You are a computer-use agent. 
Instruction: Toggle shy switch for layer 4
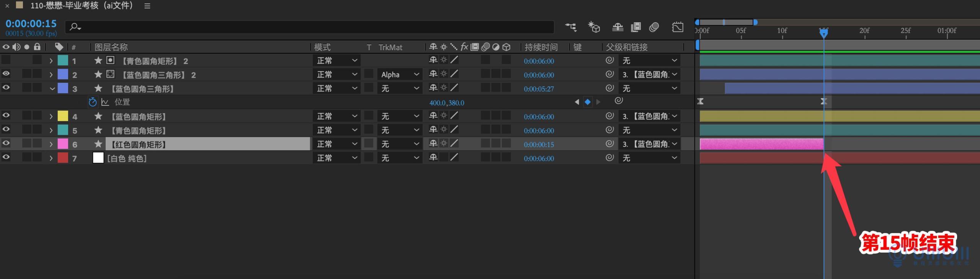coord(433,115)
